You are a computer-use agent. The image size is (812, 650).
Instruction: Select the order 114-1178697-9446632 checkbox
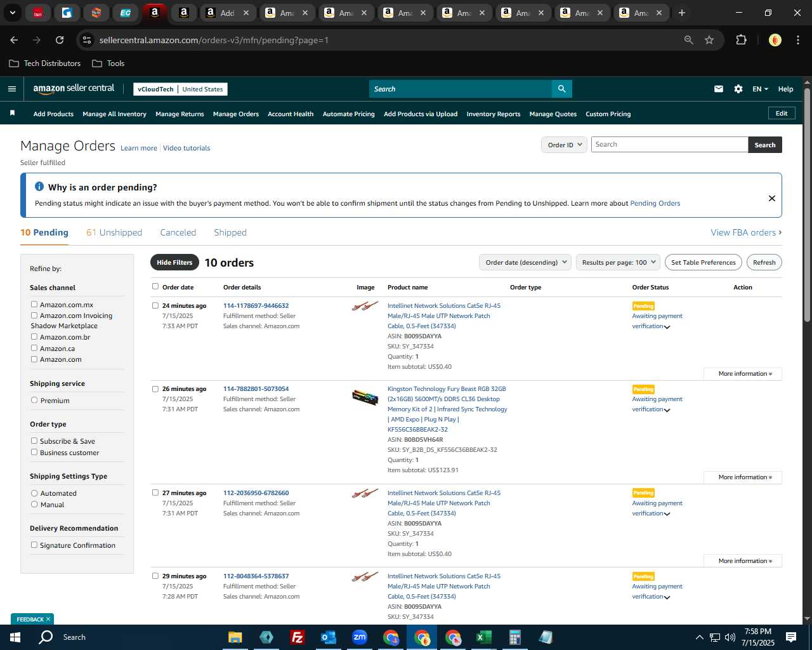(x=155, y=305)
